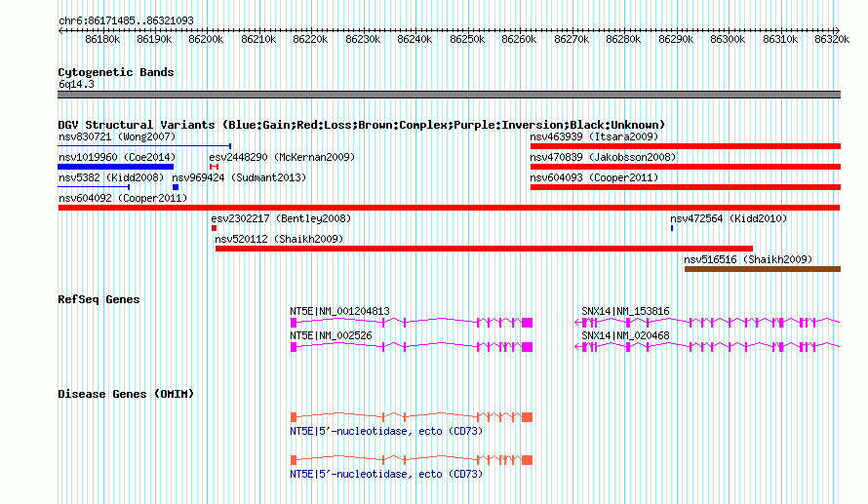
Task: Click variant label nsv520112 (Shaikh2009)
Action: [x=279, y=239]
